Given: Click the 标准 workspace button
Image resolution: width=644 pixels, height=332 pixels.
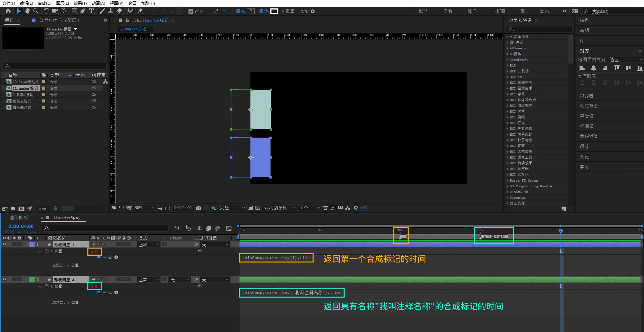Looking at the screenshot, I should (472, 11).
